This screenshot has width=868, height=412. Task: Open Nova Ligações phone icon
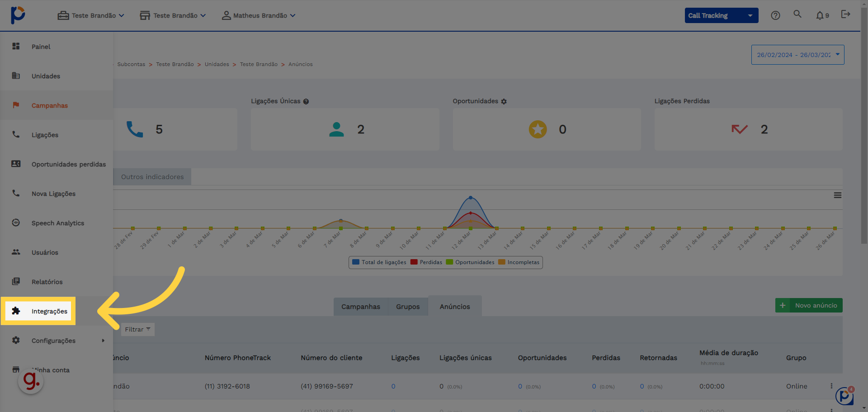pyautogui.click(x=16, y=193)
